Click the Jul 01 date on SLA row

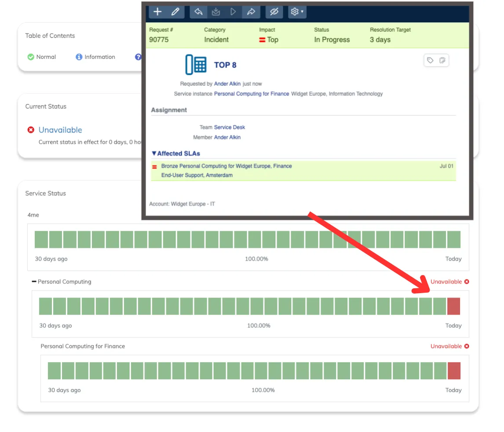point(446,166)
